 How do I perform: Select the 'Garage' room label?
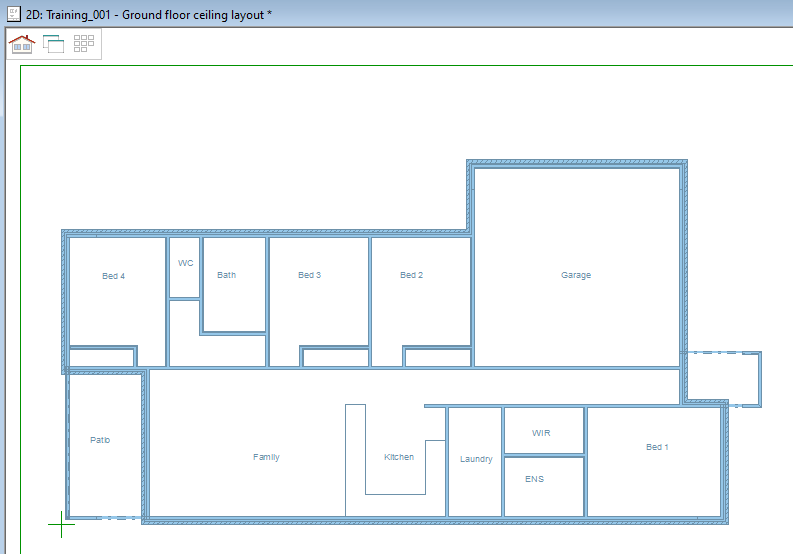point(576,275)
